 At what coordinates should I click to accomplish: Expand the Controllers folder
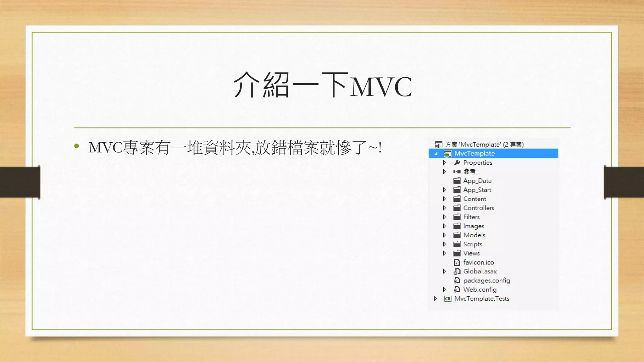tap(444, 208)
